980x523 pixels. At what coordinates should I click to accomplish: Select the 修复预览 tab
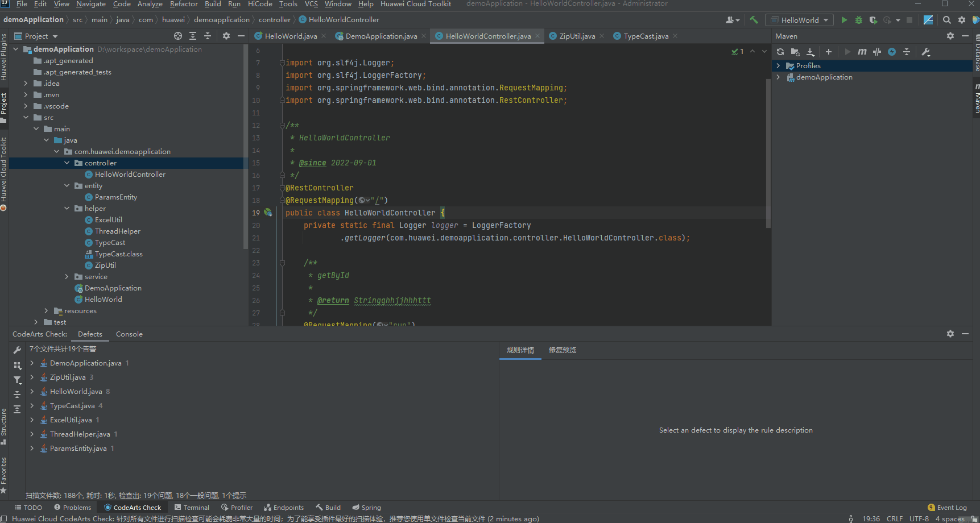pos(563,350)
